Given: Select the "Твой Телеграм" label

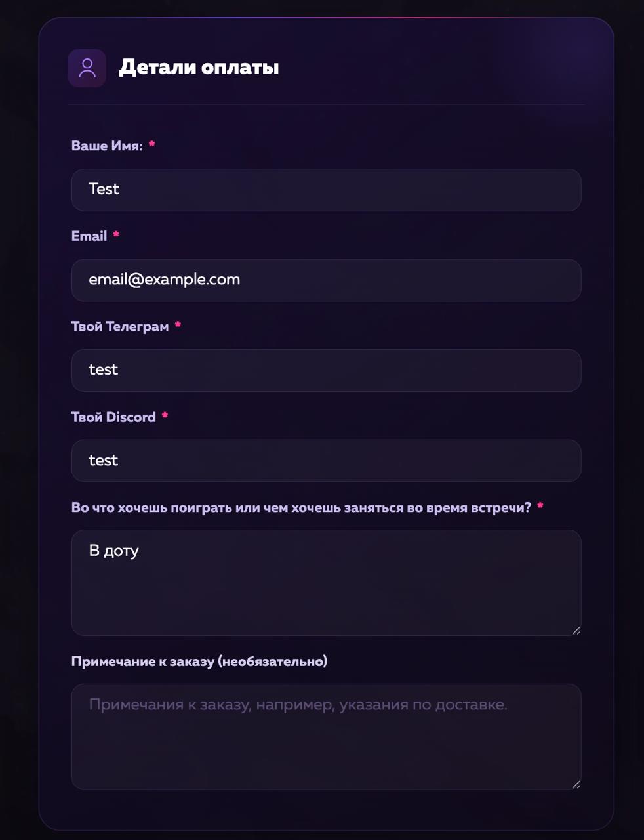Looking at the screenshot, I should coord(120,326).
